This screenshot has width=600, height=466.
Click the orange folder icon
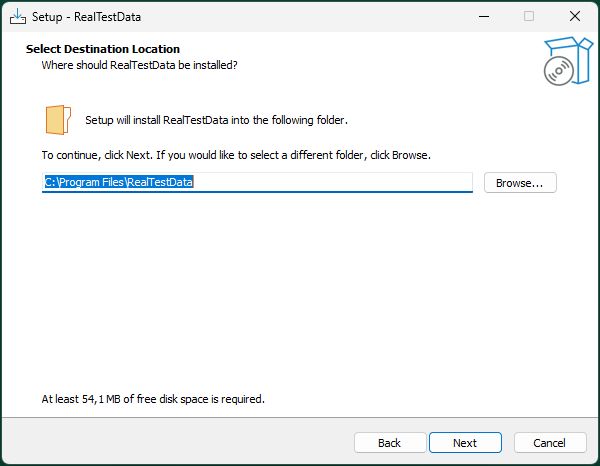58,120
